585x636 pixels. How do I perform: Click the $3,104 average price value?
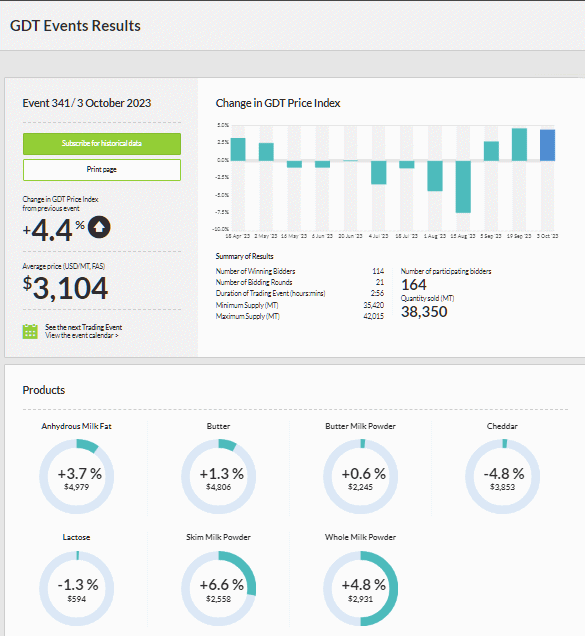point(65,288)
